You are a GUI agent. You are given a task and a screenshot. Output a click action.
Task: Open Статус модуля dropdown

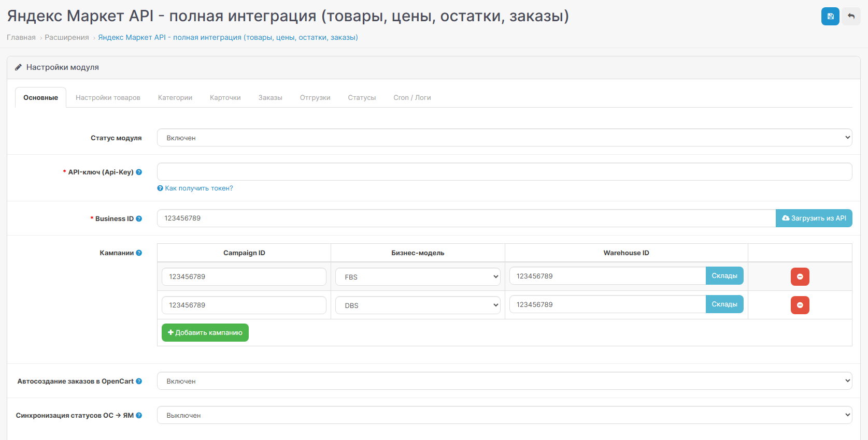pos(504,138)
